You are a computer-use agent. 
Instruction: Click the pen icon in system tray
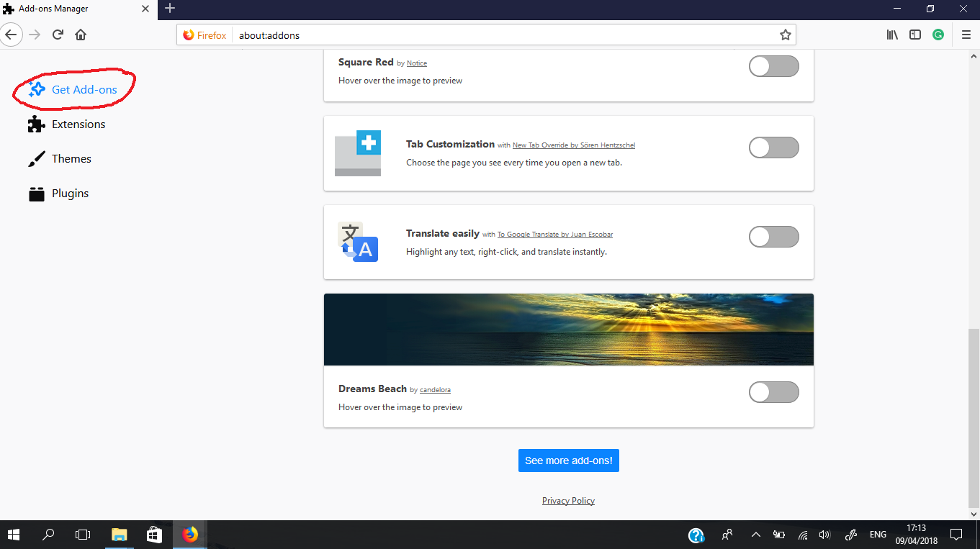coord(850,535)
